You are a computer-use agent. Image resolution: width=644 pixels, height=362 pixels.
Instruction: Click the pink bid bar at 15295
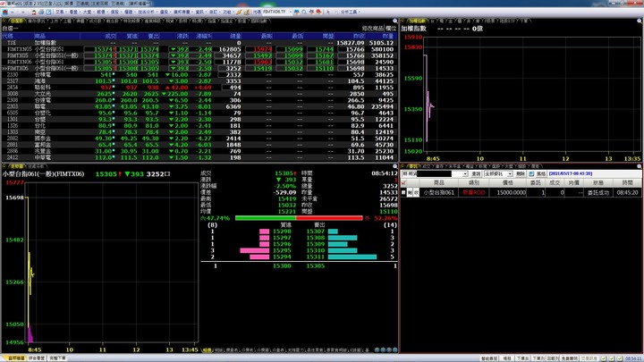tap(255, 250)
